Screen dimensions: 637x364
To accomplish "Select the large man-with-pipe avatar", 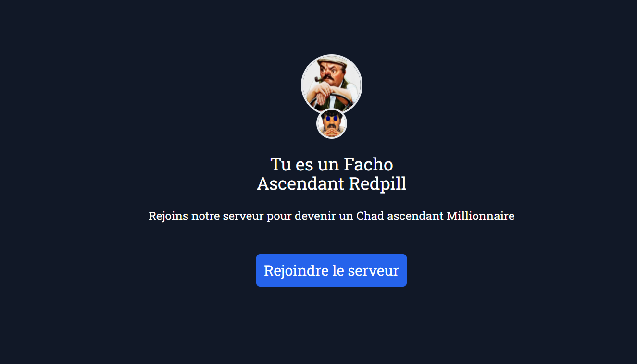I will (x=332, y=85).
